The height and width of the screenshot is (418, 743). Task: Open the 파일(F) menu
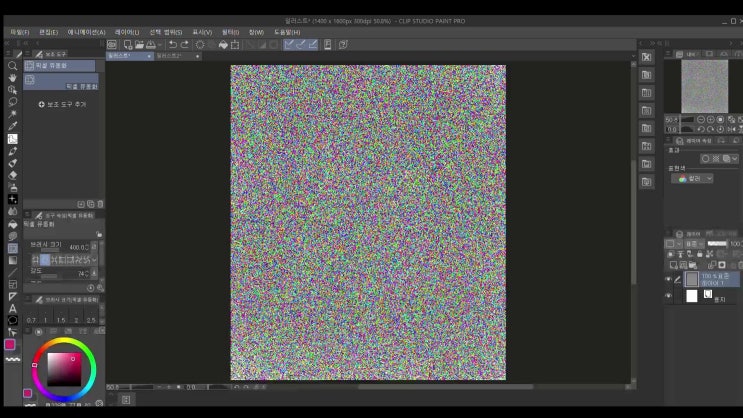(19, 32)
